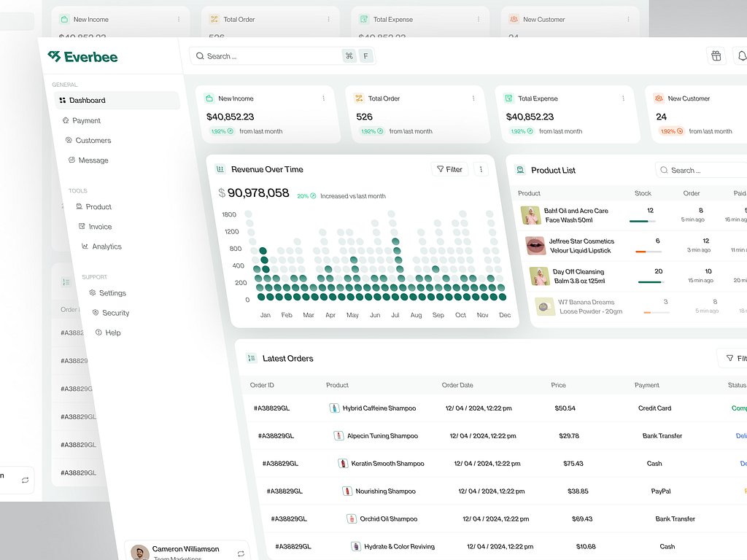Viewport: 747px width, 560px height.
Task: Select the $50.54 price cell
Action: point(565,408)
